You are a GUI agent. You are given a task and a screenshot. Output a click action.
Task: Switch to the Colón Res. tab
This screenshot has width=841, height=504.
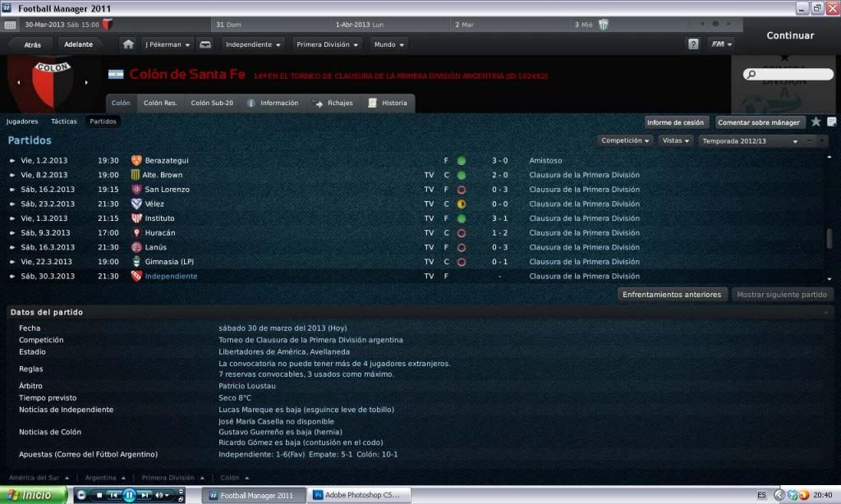[160, 103]
